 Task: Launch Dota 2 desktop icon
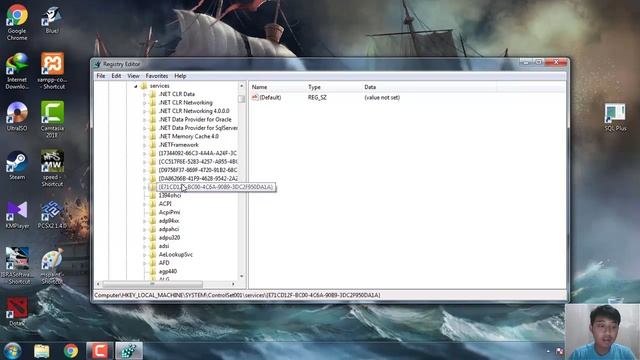click(17, 311)
